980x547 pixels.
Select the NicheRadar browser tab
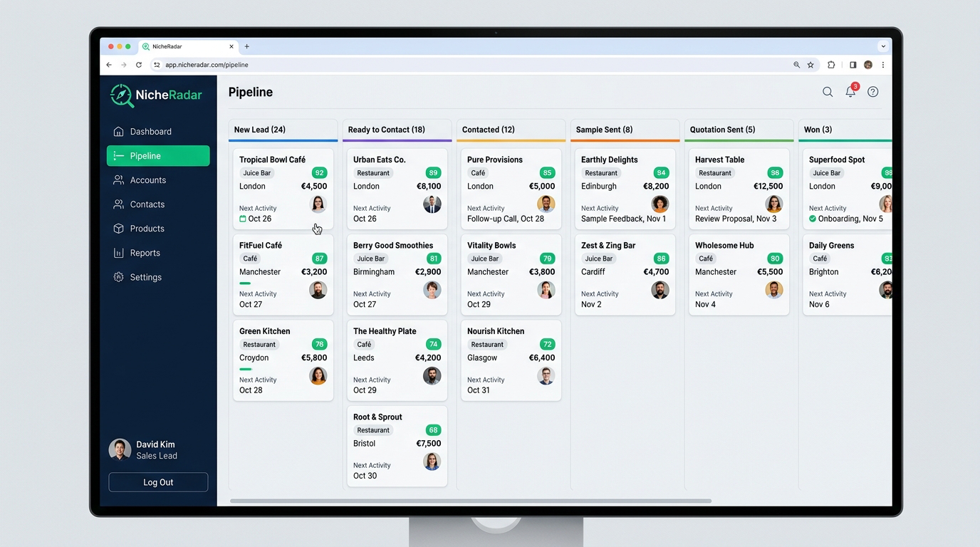coord(188,46)
